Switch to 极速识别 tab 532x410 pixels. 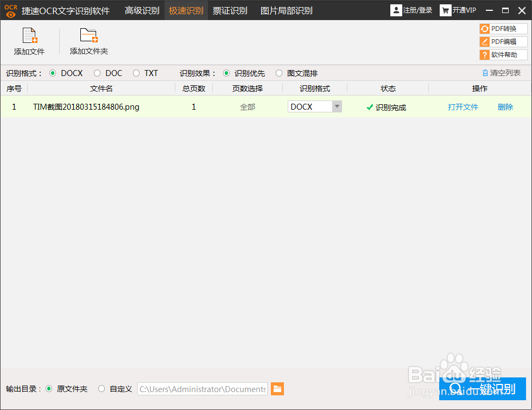pyautogui.click(x=186, y=10)
